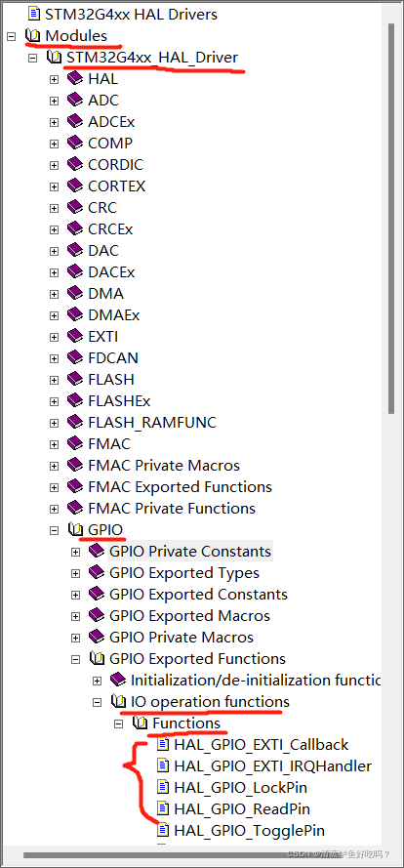Click the book icon next to COMP

click(x=75, y=143)
